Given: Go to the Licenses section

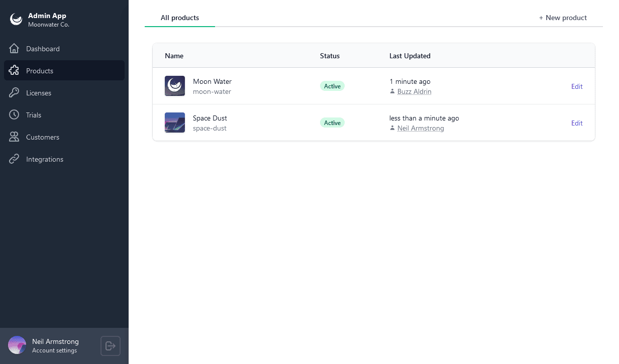Looking at the screenshot, I should click(x=39, y=93).
